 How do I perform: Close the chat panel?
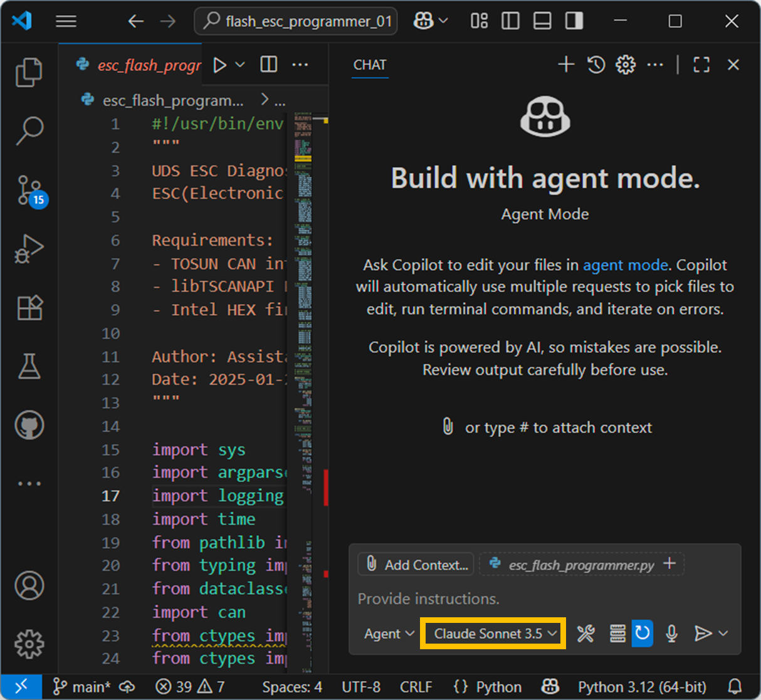733,65
